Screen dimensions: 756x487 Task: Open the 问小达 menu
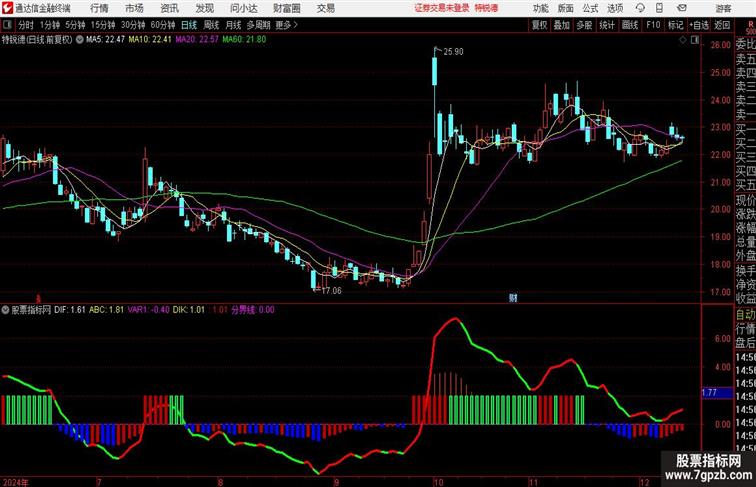click(x=243, y=8)
